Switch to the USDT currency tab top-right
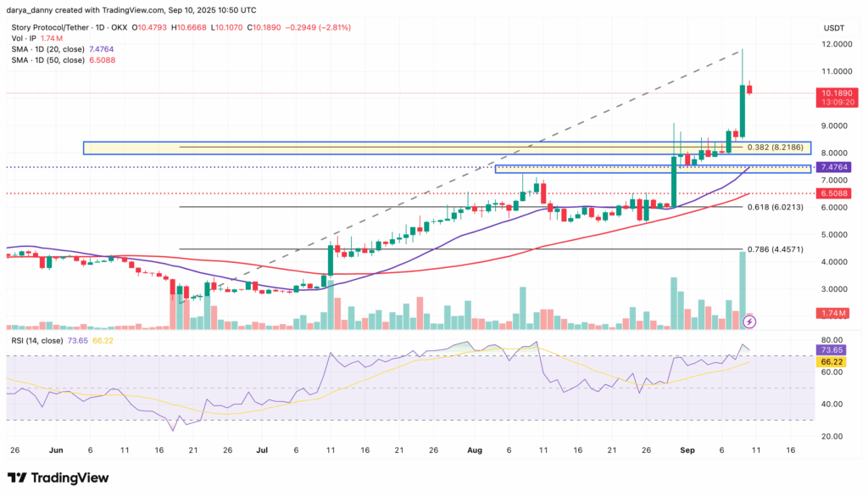Viewport: 868px width, 497px height. click(x=833, y=27)
